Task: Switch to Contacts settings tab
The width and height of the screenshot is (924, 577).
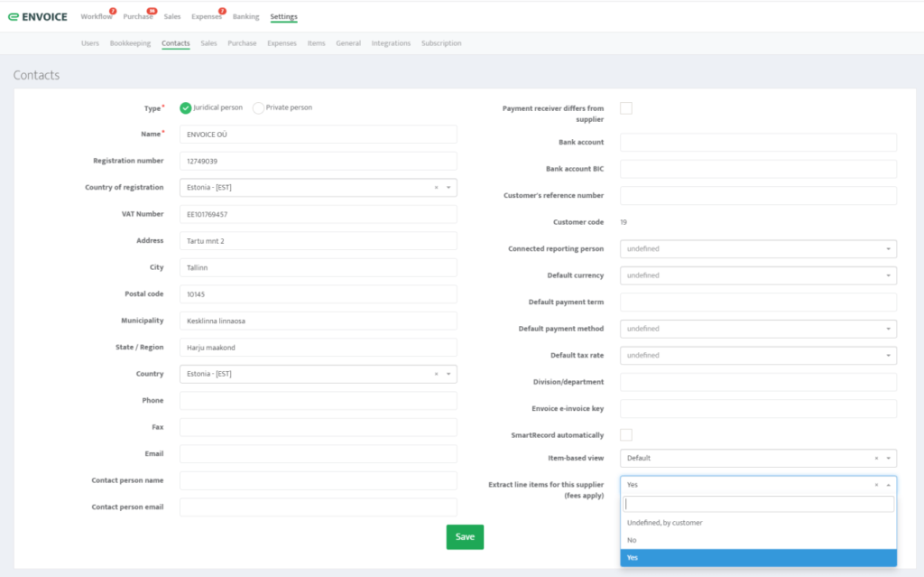Action: click(176, 43)
